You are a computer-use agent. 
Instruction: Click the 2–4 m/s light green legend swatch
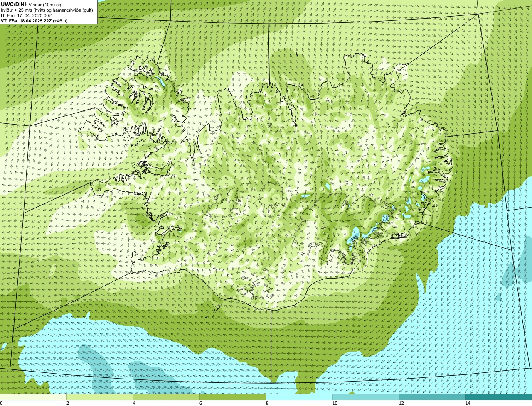pyautogui.click(x=100, y=397)
